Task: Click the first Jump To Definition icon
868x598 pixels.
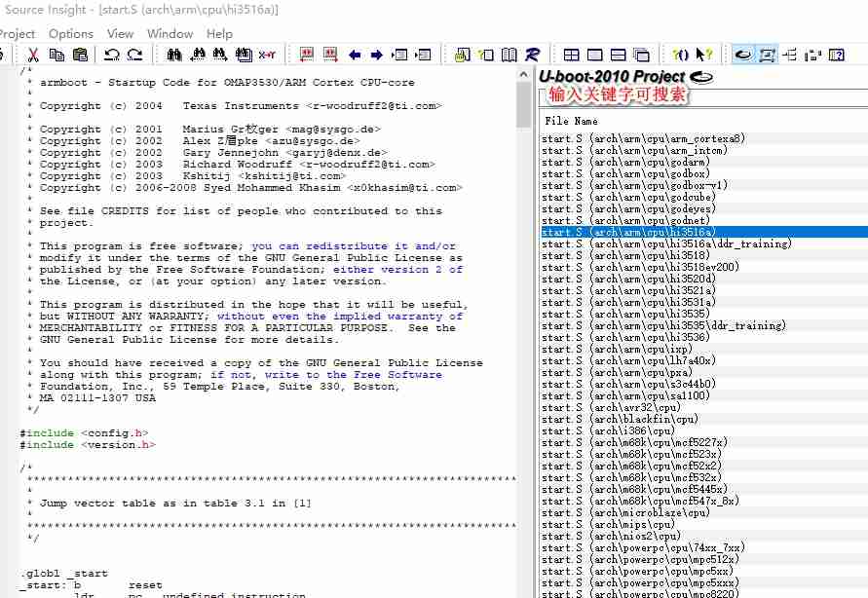Action: [x=399, y=55]
